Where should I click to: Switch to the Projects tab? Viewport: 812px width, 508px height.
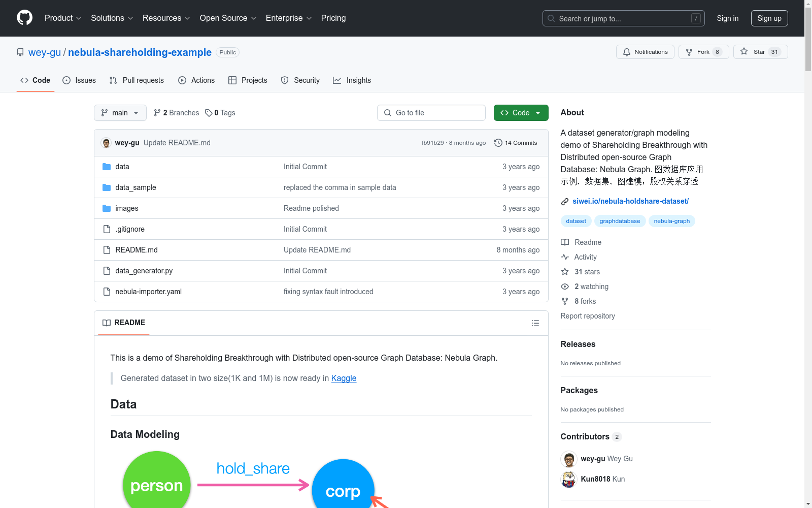click(x=248, y=80)
